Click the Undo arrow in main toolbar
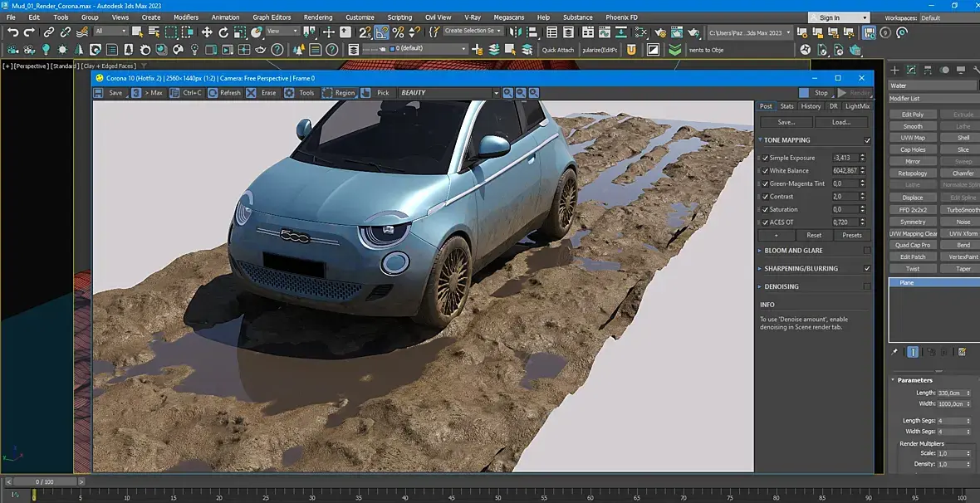This screenshot has width=980, height=503. 12,32
